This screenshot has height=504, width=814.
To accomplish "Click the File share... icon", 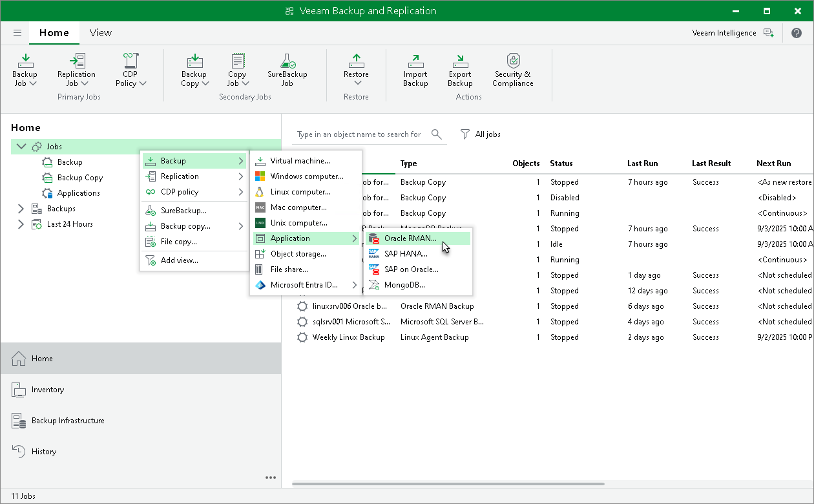I will tap(260, 269).
